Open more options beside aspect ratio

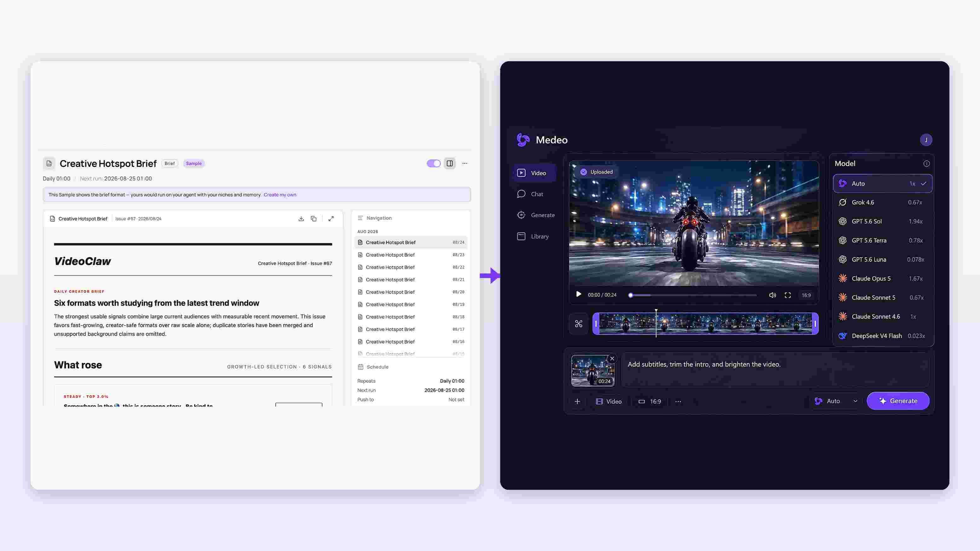coord(678,402)
